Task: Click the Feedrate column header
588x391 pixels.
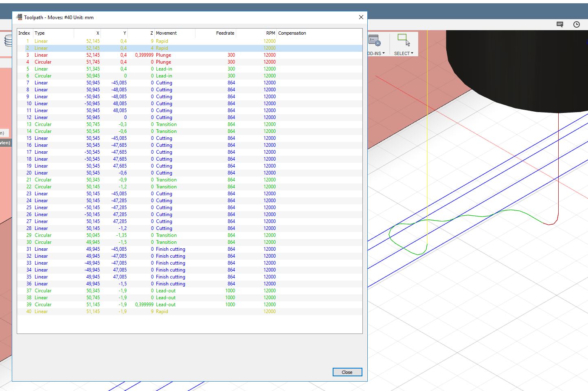Action: (225, 33)
